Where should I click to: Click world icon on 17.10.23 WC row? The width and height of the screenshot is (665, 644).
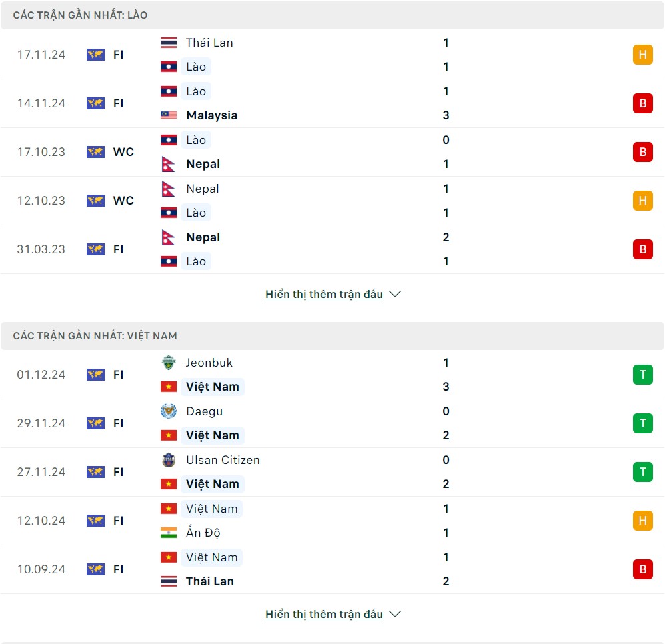(x=95, y=152)
